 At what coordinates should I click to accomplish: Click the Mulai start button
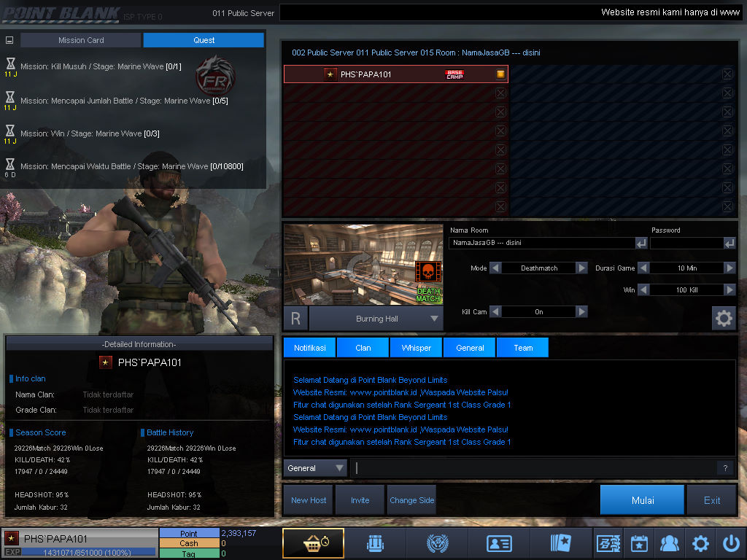click(x=642, y=500)
